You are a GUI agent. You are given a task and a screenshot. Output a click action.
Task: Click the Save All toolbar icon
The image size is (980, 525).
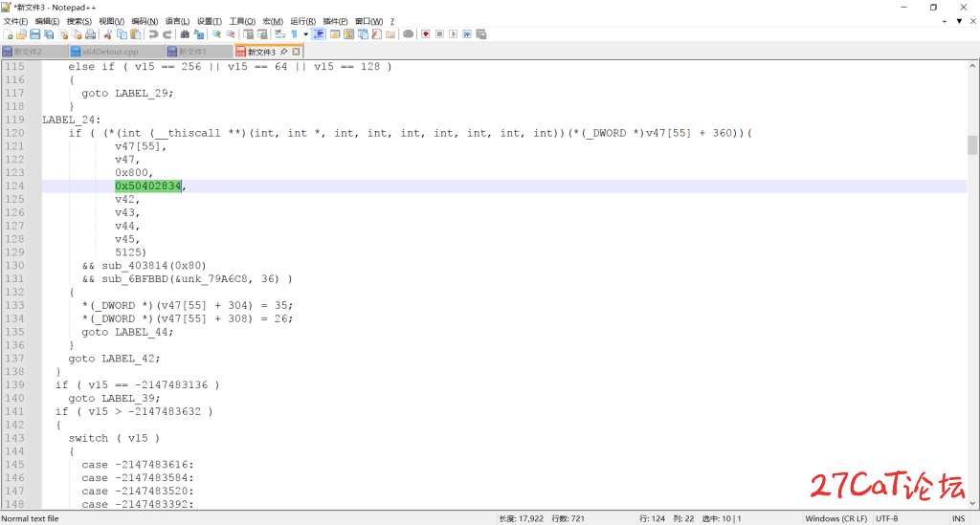click(x=49, y=34)
